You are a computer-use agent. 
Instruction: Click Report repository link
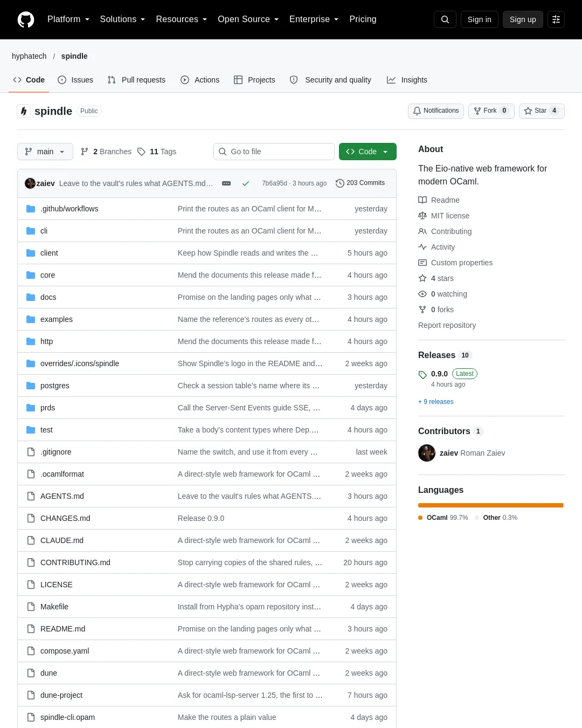447,325
